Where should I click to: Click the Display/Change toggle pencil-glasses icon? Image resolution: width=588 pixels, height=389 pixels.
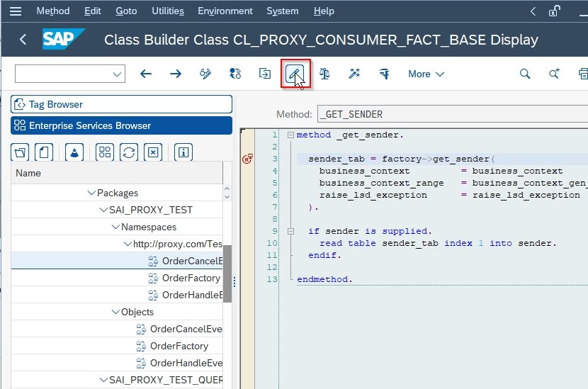click(205, 74)
